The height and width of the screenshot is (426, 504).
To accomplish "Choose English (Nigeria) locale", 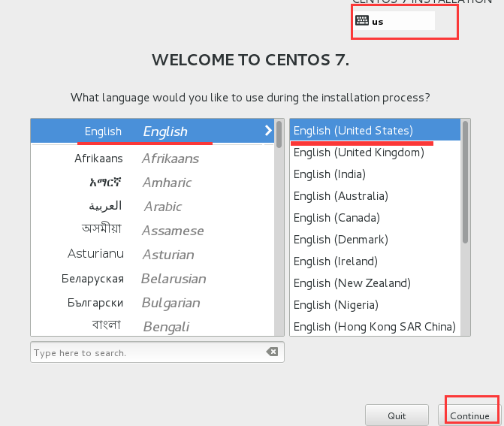I will pyautogui.click(x=375, y=305).
